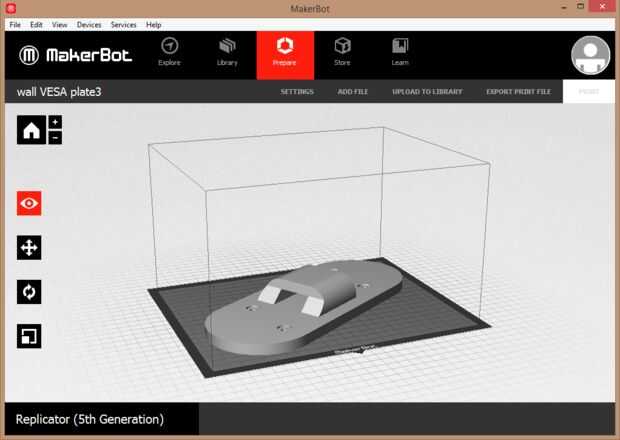Click UPLOAD TO LIBRARY

point(427,92)
